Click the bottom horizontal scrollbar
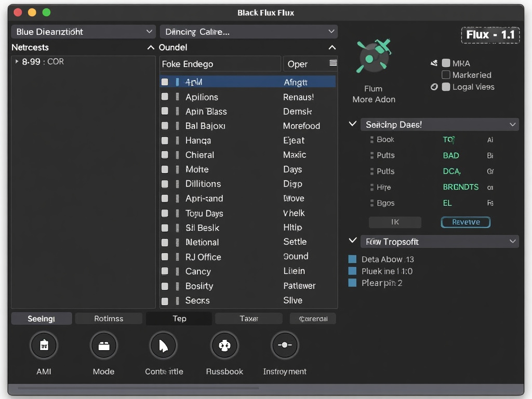This screenshot has width=532, height=399. [138, 388]
